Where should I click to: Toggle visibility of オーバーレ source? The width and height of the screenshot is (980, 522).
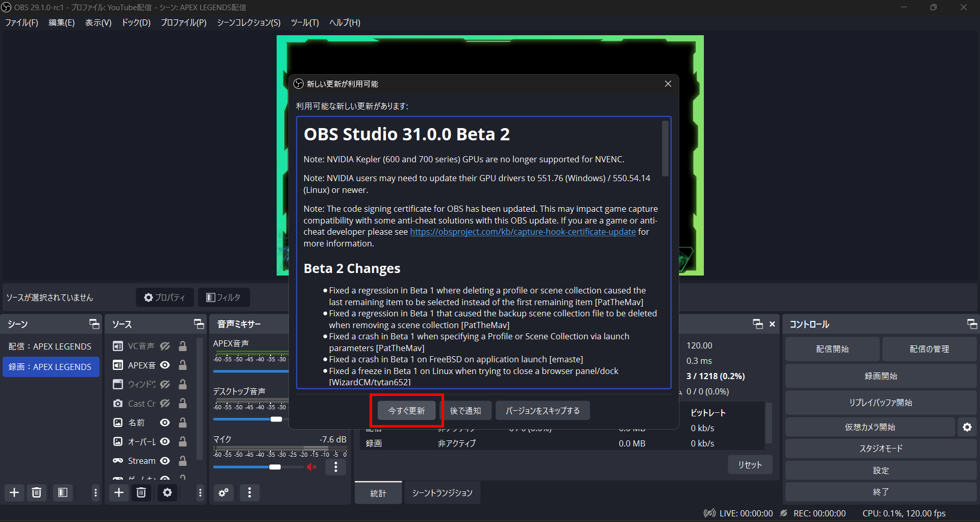(x=165, y=441)
